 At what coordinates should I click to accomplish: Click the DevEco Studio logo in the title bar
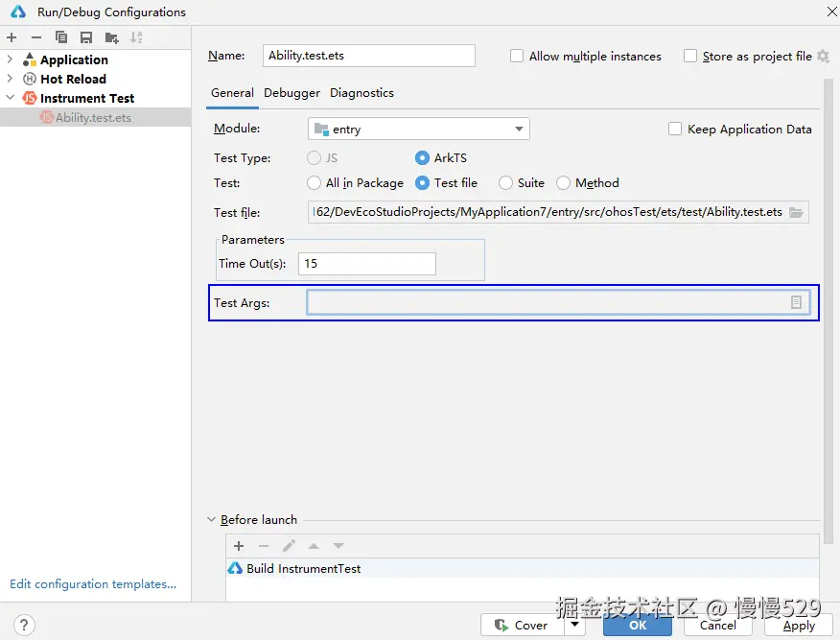(x=17, y=12)
